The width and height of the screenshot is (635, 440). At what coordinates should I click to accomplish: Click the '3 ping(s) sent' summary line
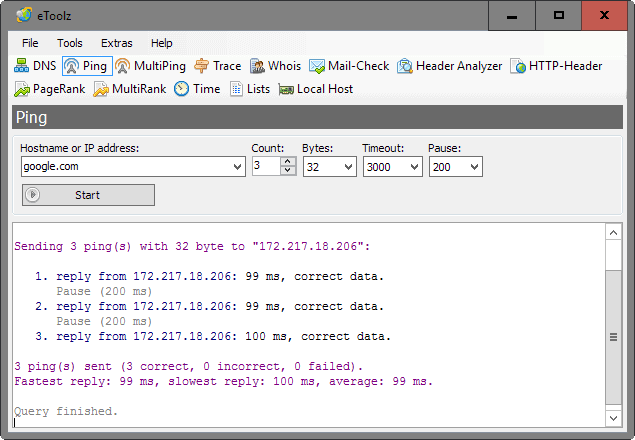[x=188, y=366]
